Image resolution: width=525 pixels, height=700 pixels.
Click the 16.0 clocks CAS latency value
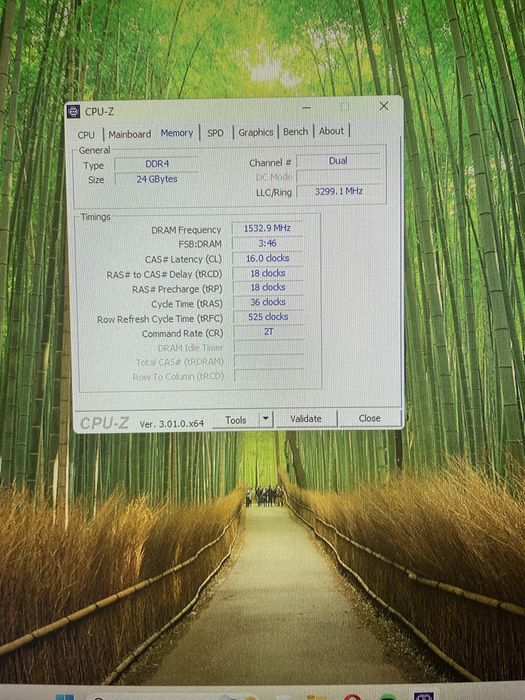tap(268, 258)
